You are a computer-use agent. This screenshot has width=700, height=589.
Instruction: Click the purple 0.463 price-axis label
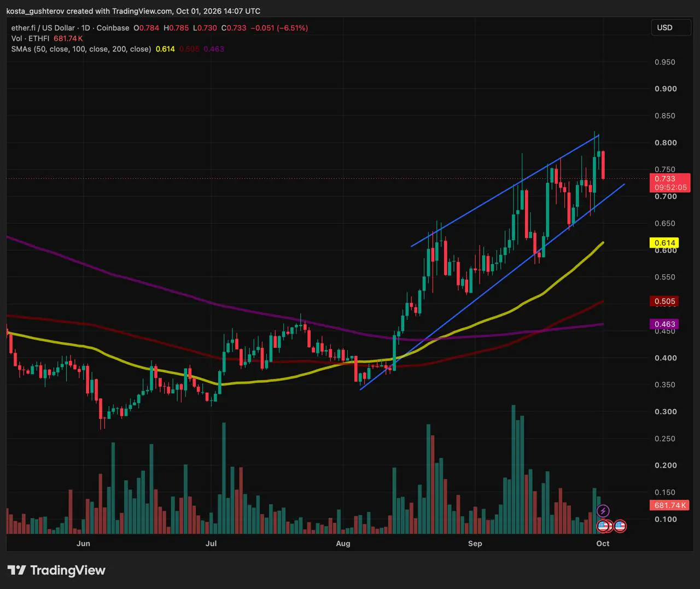point(664,324)
